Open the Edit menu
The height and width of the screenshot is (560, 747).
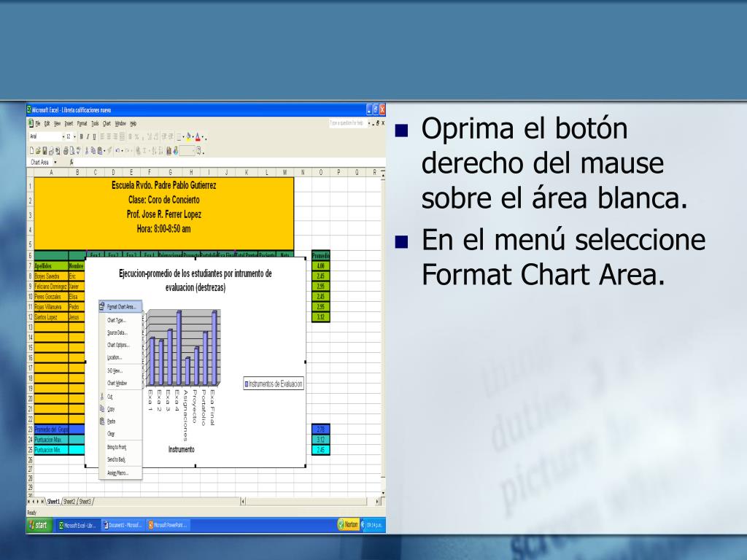(47, 123)
